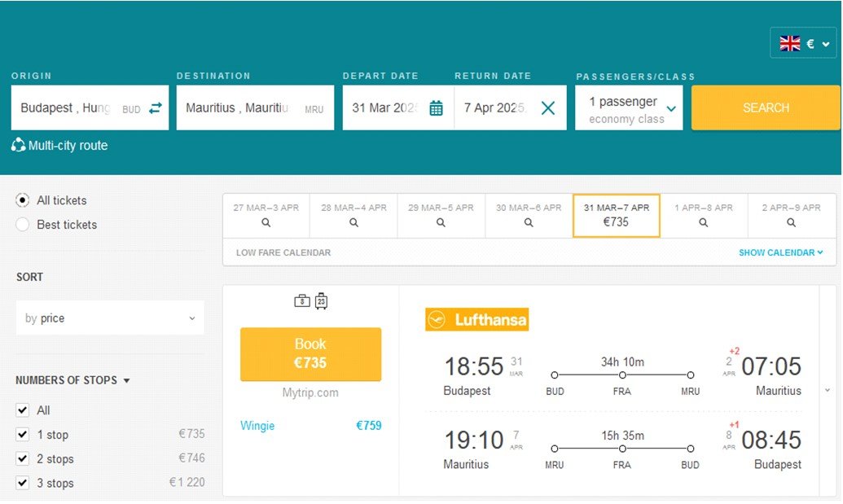843x504 pixels.
Task: Select the 28 Mar–4 Apr date tab
Action: (x=353, y=216)
